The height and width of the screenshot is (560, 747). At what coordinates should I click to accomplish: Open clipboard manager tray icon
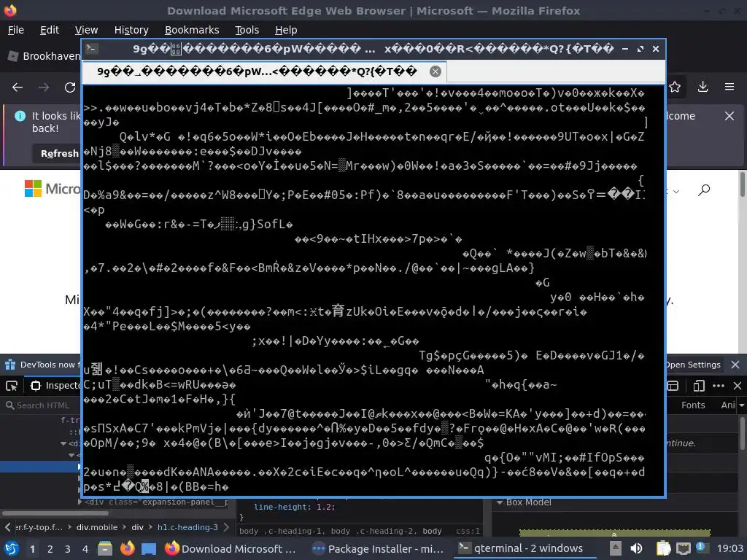coord(663,548)
